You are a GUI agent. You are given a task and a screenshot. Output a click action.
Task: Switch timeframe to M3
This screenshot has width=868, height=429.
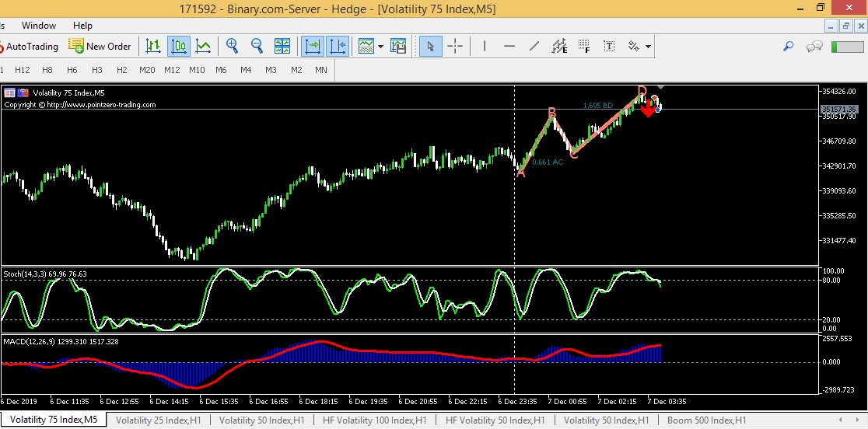pos(271,70)
